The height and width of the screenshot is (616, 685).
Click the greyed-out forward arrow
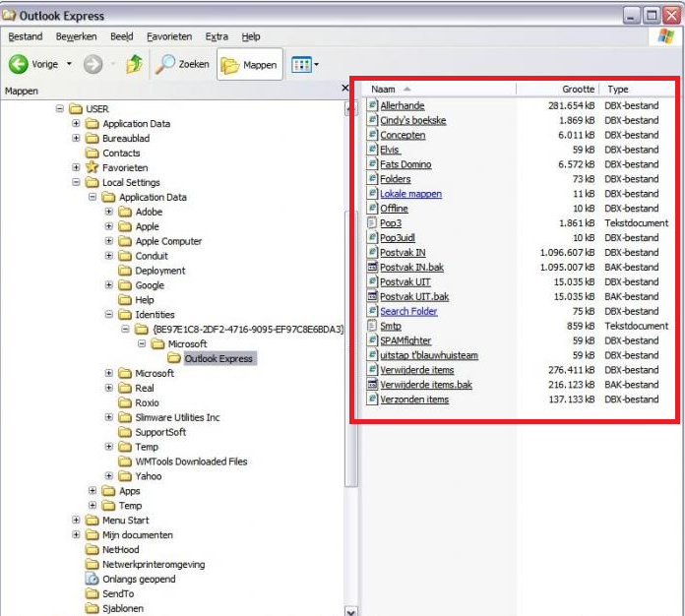(93, 64)
